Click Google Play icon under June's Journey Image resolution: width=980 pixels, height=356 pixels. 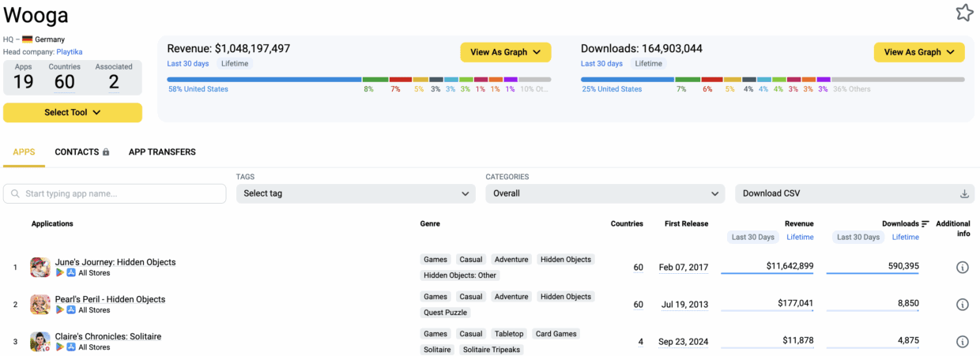pos(59,273)
